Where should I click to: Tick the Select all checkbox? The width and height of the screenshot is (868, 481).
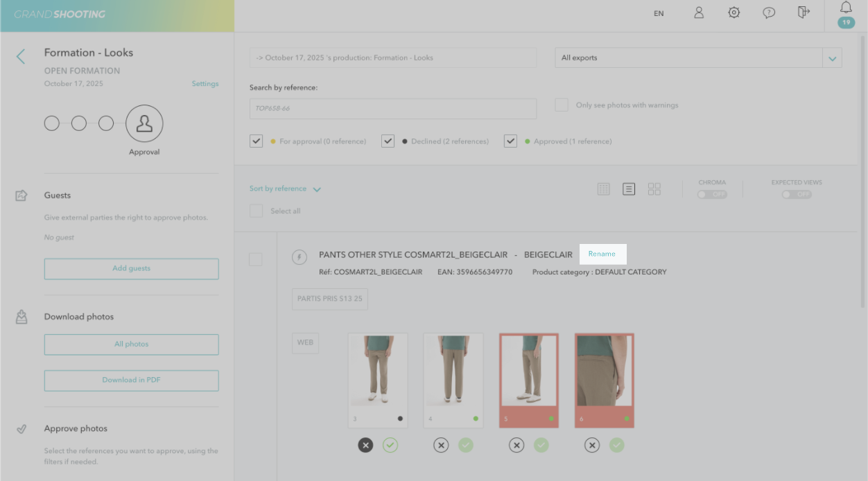click(257, 211)
